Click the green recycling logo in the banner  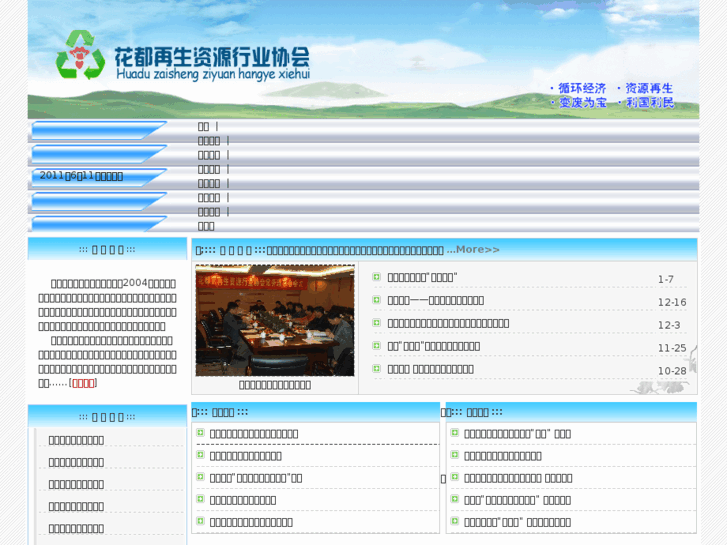(80, 55)
